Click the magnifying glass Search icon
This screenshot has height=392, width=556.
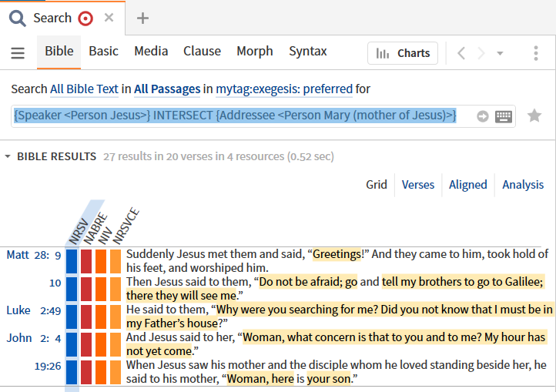click(x=18, y=18)
